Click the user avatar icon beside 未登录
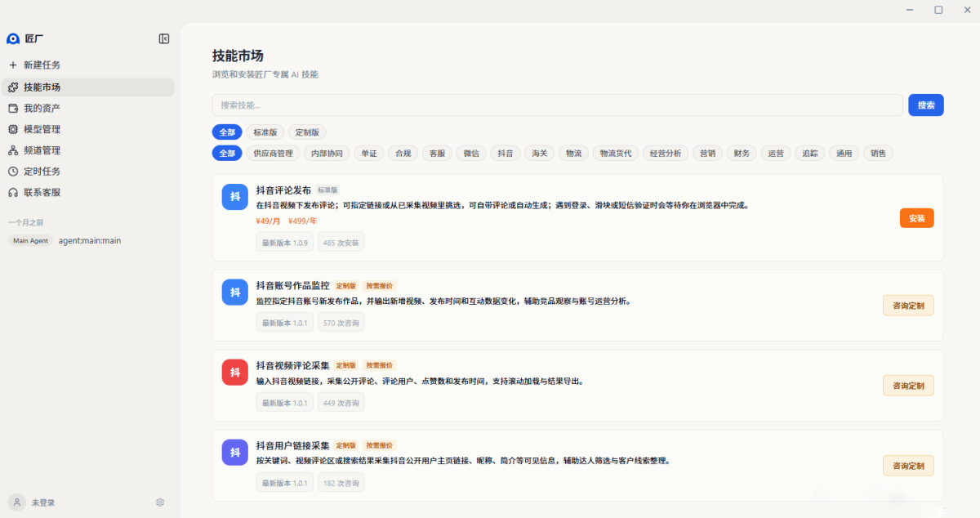The width and height of the screenshot is (980, 518). [x=17, y=502]
